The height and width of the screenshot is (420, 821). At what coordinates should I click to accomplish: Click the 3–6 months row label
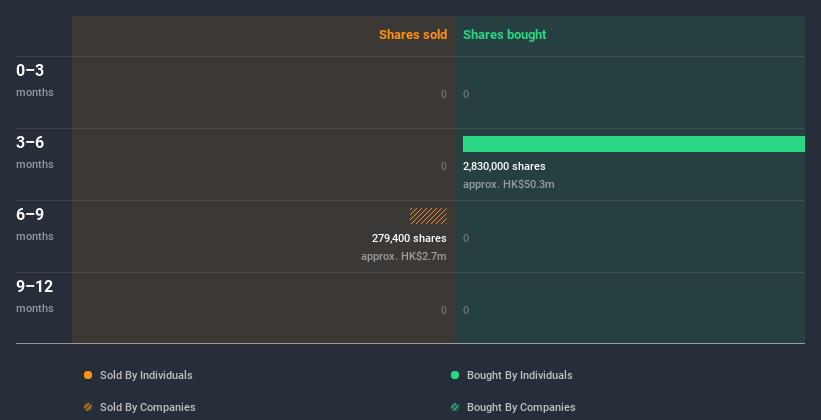[35, 152]
